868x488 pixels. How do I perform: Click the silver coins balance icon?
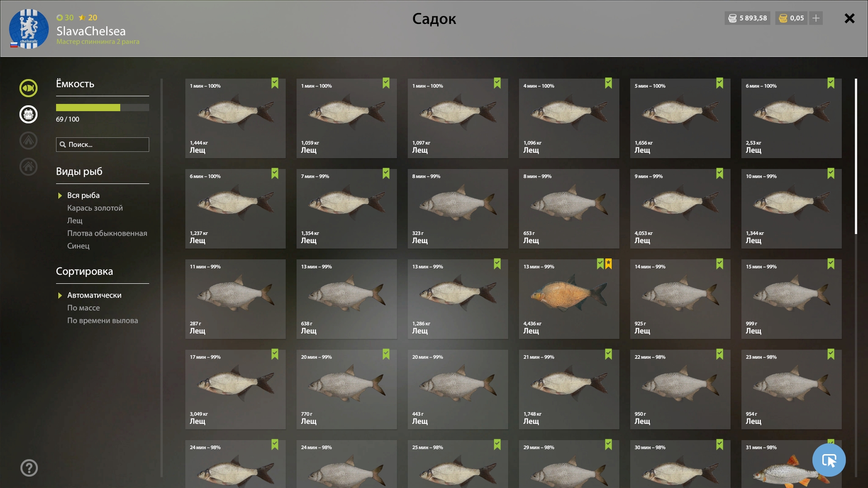coord(732,18)
